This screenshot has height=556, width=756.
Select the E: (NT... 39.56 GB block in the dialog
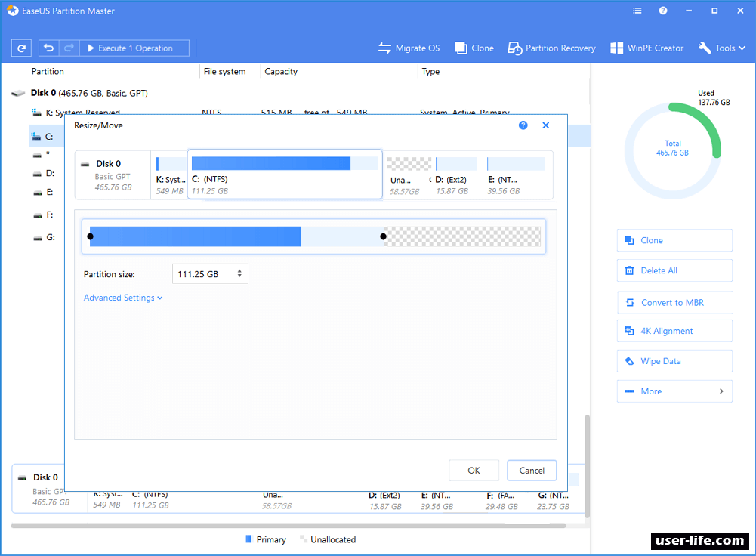517,175
